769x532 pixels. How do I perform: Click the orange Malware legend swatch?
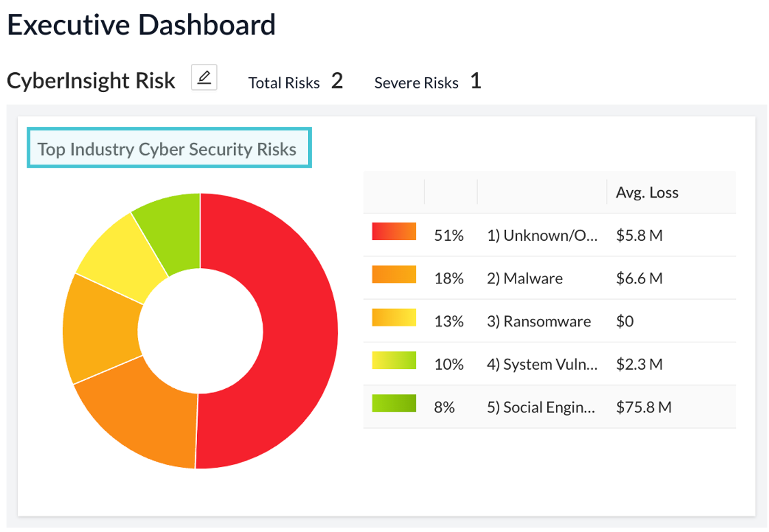click(394, 275)
